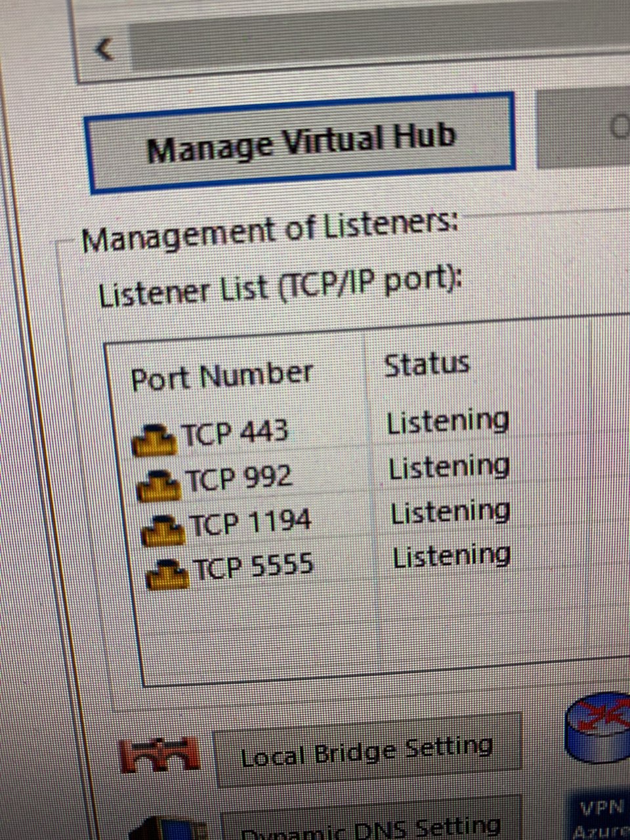Click Listening status of TCP 5555
The width and height of the screenshot is (630, 840).
pyautogui.click(x=452, y=556)
